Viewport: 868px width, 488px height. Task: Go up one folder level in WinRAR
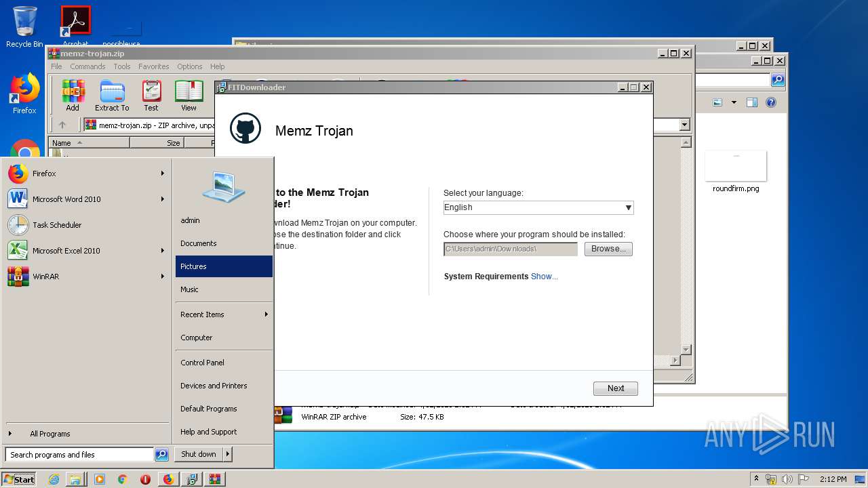[x=62, y=125]
